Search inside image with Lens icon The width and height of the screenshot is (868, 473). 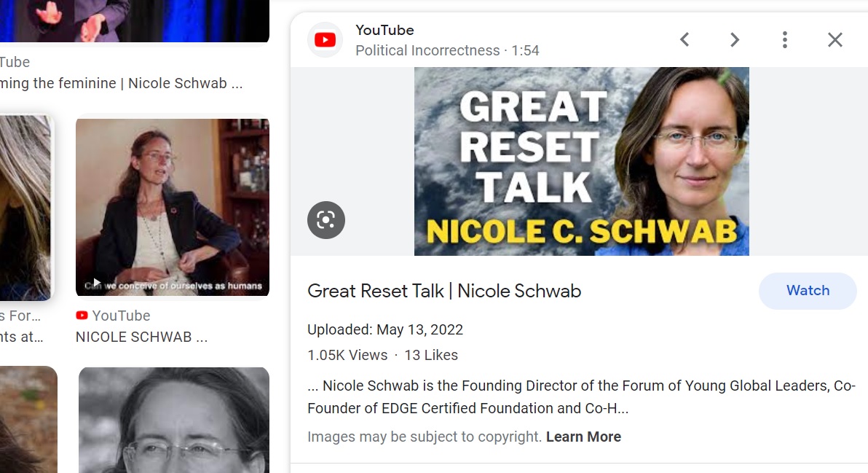[x=326, y=220]
